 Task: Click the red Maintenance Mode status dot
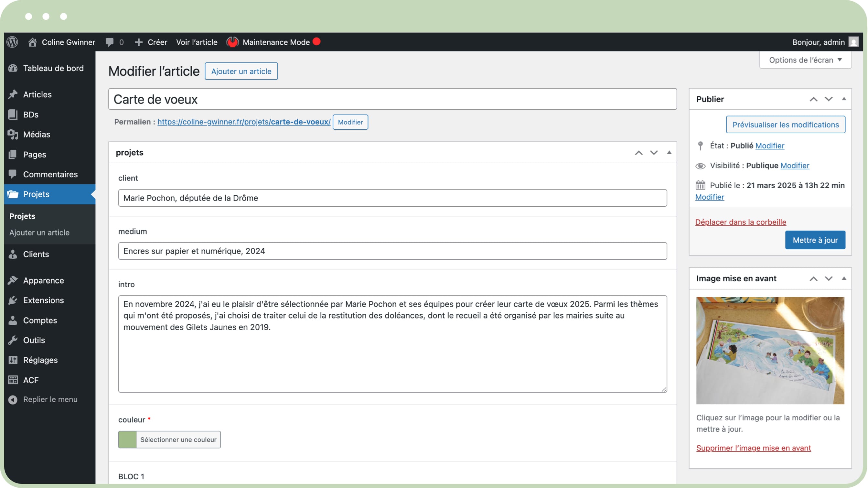pyautogui.click(x=316, y=41)
